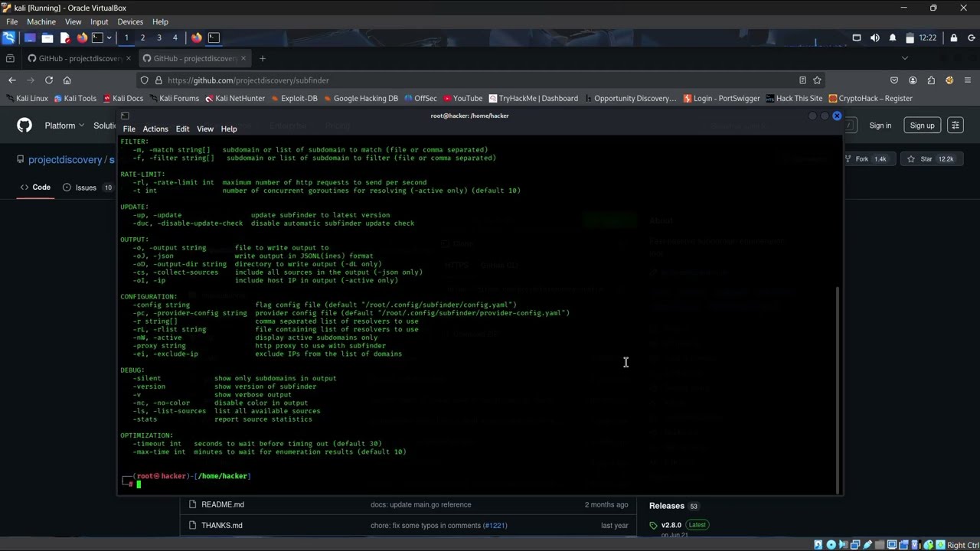Go back in Firefox
This screenshot has height=551, width=980.
[x=12, y=80]
